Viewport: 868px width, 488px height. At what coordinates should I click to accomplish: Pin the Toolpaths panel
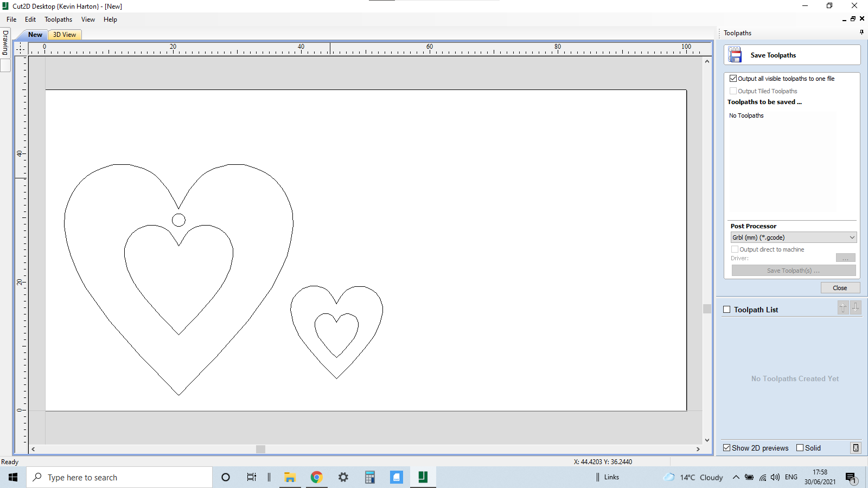860,32
